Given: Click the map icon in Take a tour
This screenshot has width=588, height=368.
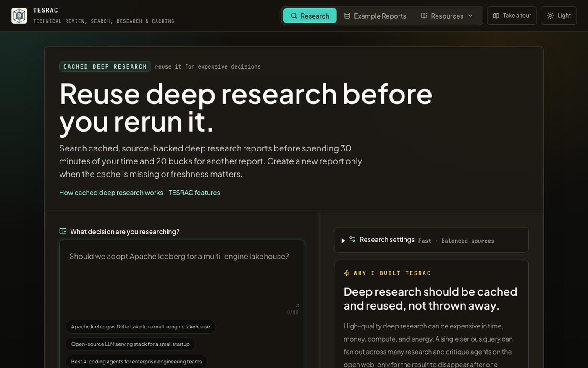Looking at the screenshot, I should [x=496, y=16].
